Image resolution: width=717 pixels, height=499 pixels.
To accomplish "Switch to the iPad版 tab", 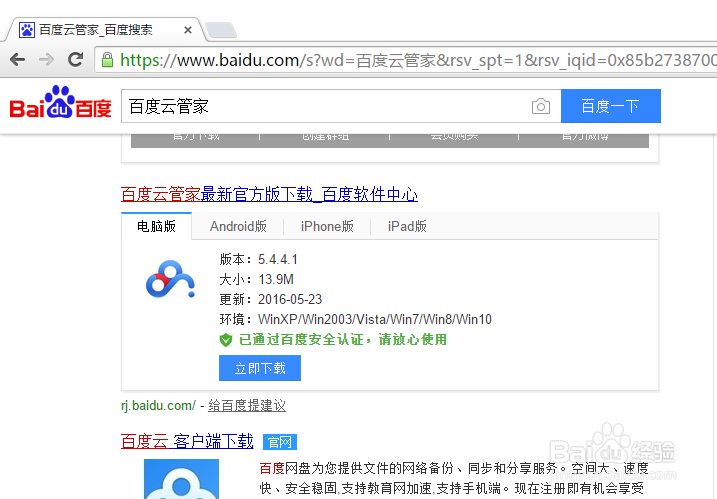I will coord(407,226).
